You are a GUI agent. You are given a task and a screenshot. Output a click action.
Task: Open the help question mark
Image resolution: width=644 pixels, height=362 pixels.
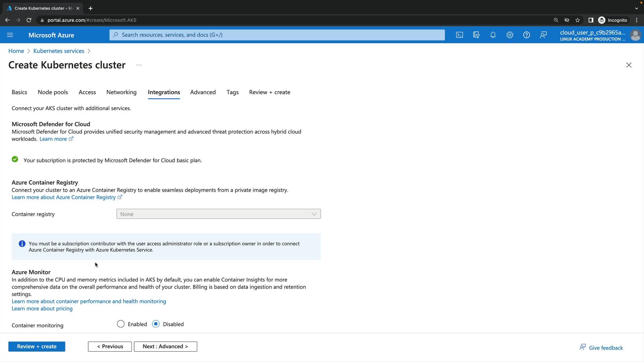tap(527, 35)
